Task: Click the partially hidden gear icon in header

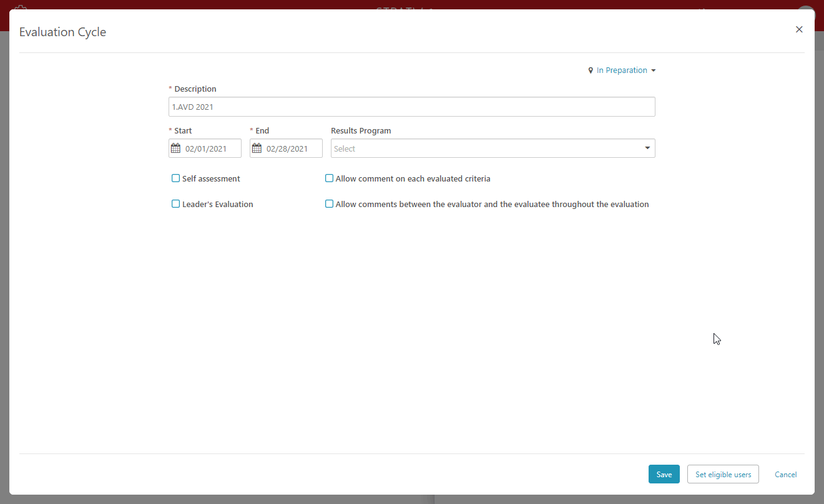Action: point(21,7)
